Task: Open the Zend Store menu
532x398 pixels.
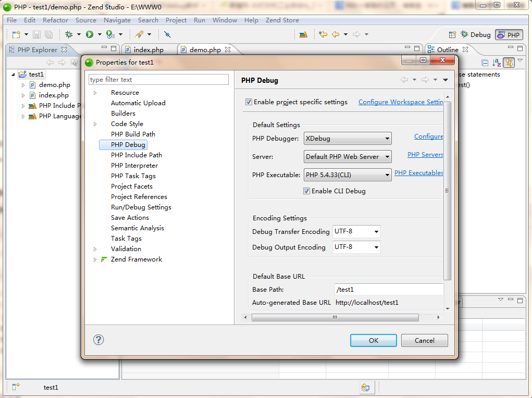Action: pos(282,20)
